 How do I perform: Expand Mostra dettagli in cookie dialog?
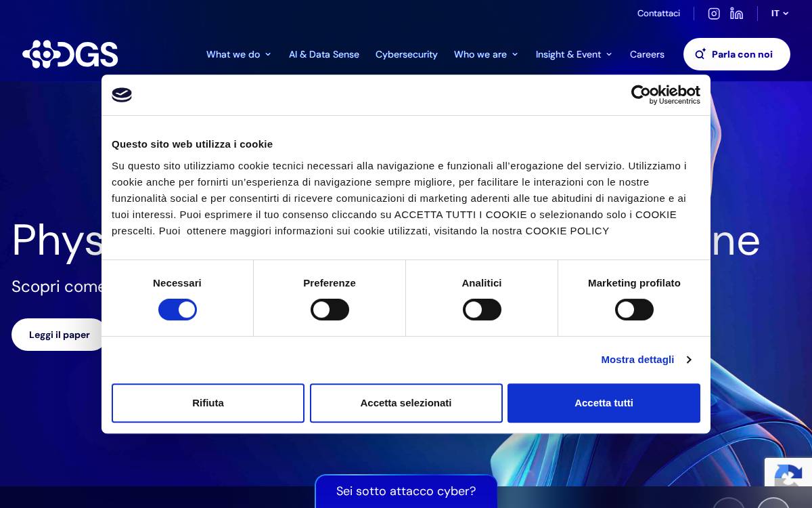pyautogui.click(x=646, y=360)
